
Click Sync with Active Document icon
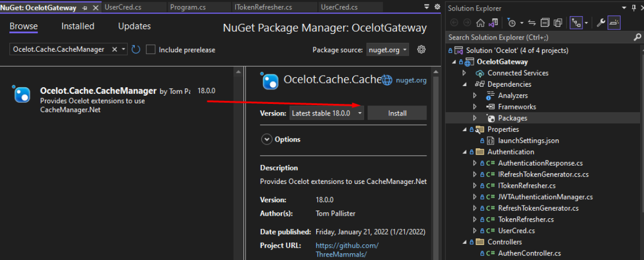tap(532, 23)
